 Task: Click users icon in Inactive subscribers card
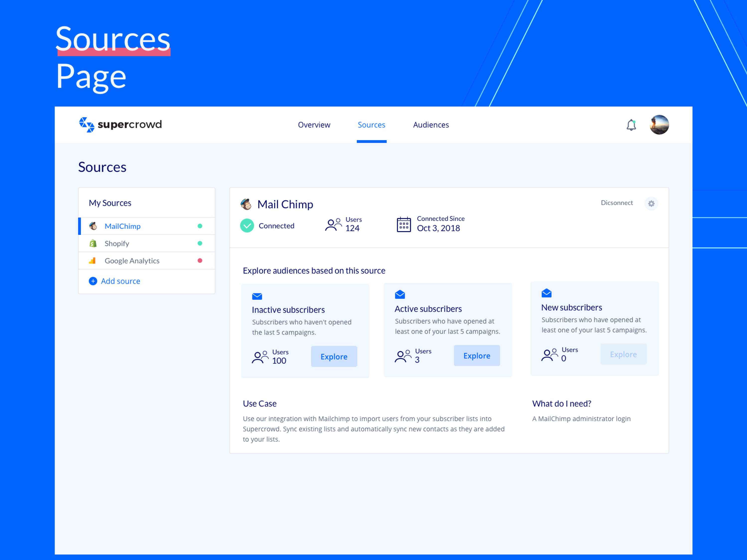point(260,357)
